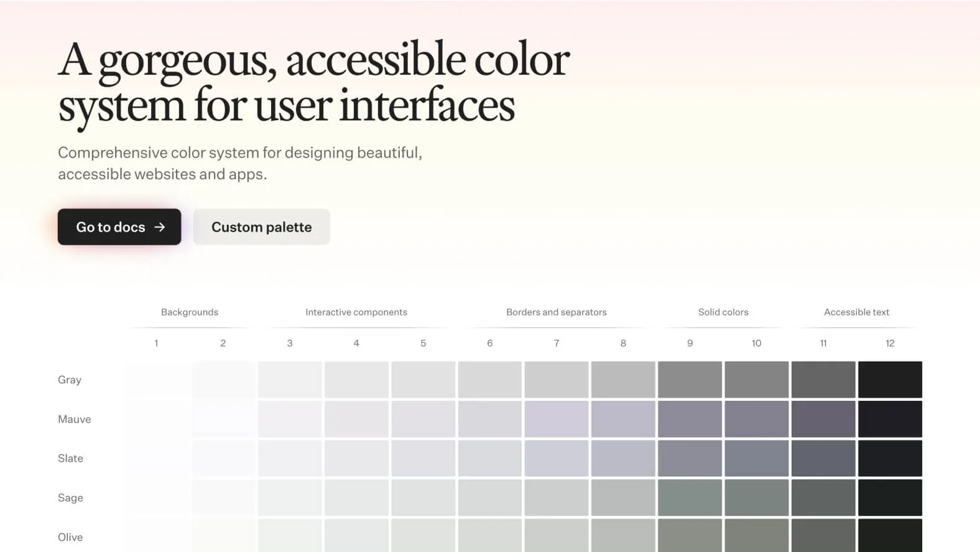Viewport: 980px width, 552px height.
Task: Select the Gray step 2 swatch
Action: tap(223, 380)
